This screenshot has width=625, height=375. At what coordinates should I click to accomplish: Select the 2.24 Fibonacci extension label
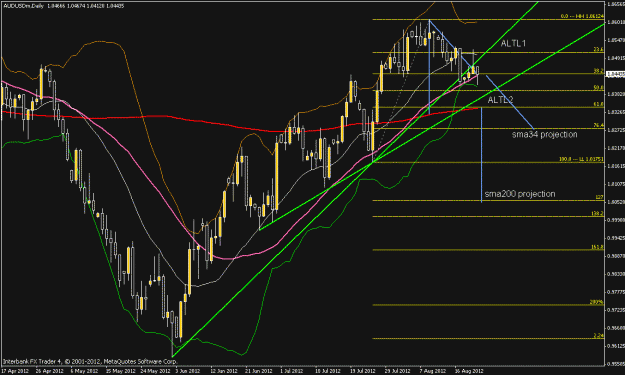(x=599, y=336)
